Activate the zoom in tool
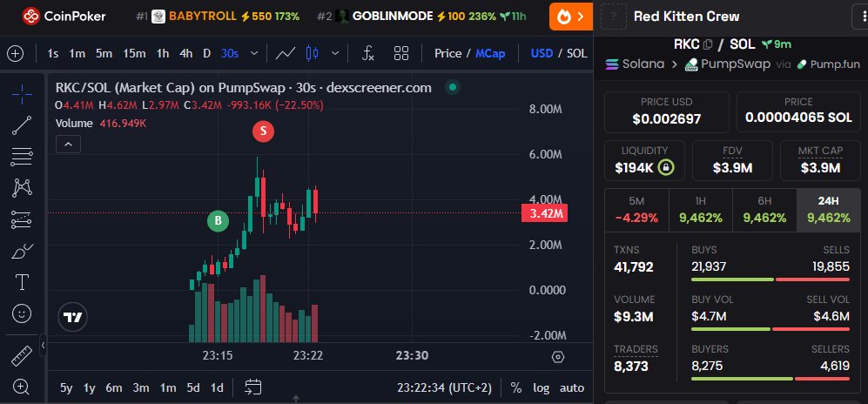 pyautogui.click(x=22, y=387)
